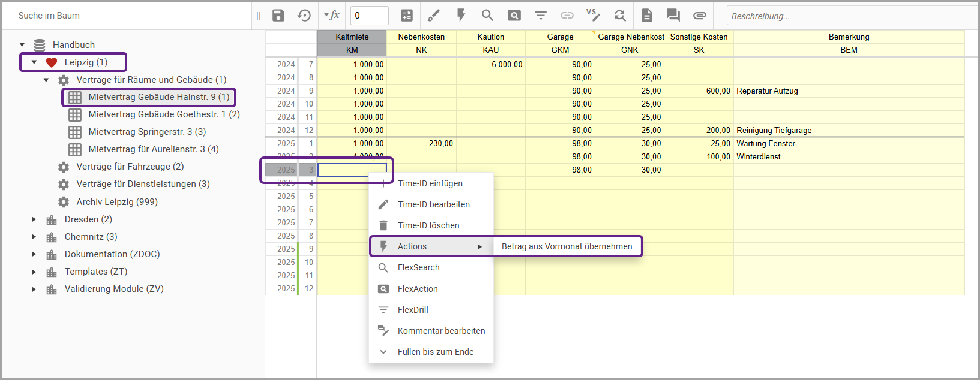Choose Time-ID löschen from context menu

coord(428,225)
